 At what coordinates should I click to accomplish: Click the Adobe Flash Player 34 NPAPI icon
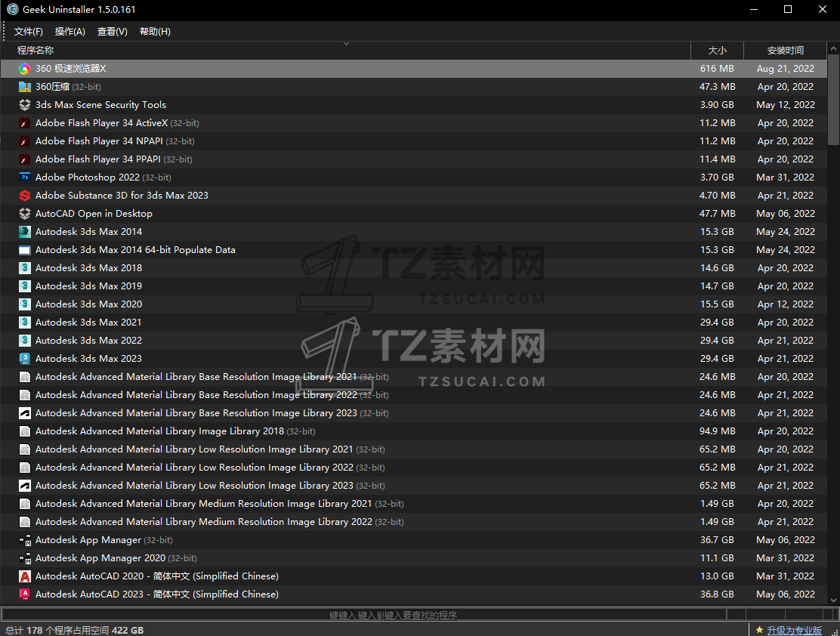tap(25, 141)
